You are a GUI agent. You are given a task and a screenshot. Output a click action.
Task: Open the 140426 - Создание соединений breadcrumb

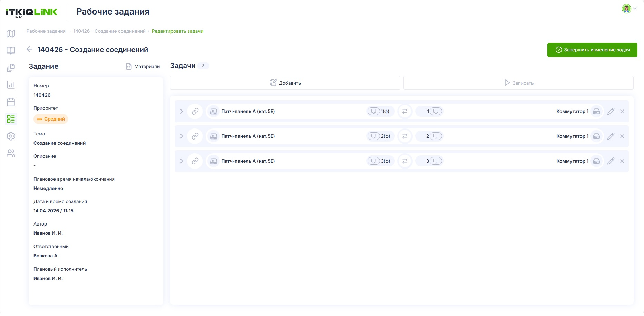click(x=109, y=31)
